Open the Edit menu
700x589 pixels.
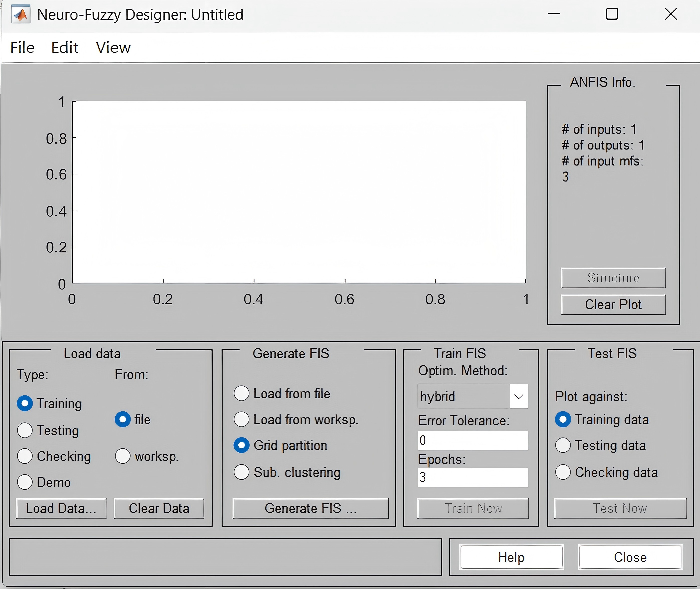(x=65, y=47)
